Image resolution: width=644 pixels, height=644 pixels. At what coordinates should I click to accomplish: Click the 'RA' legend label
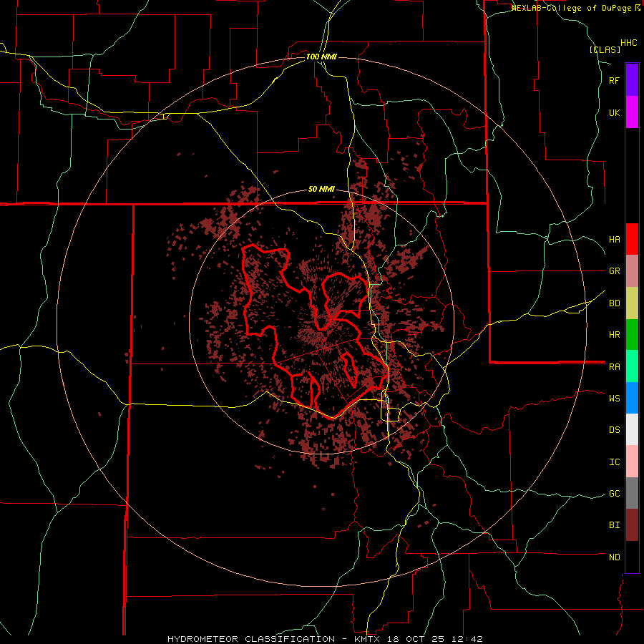pyautogui.click(x=614, y=367)
